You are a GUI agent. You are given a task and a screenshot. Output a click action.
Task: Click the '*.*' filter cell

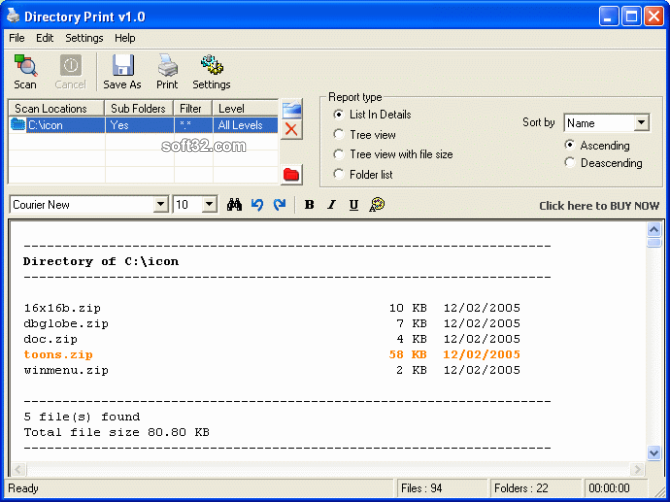(x=194, y=125)
